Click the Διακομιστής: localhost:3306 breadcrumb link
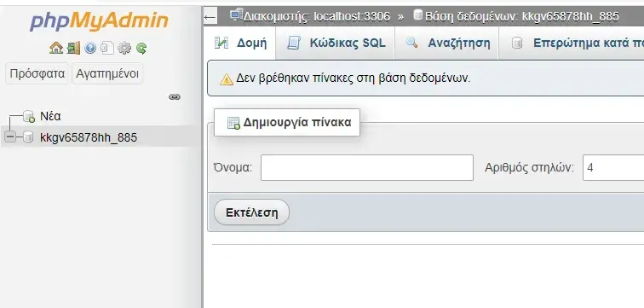The width and height of the screenshot is (644, 308). 316,16
